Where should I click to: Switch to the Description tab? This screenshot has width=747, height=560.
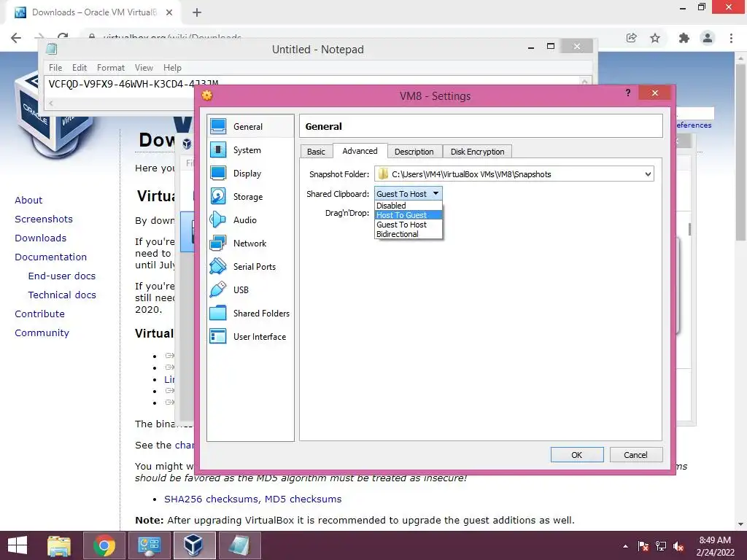pos(414,152)
